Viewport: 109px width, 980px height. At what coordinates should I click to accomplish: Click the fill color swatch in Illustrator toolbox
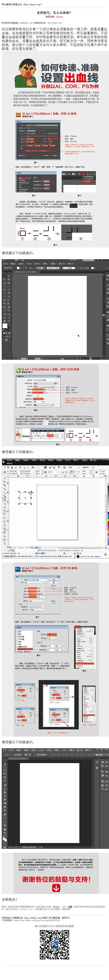click(x=5, y=326)
